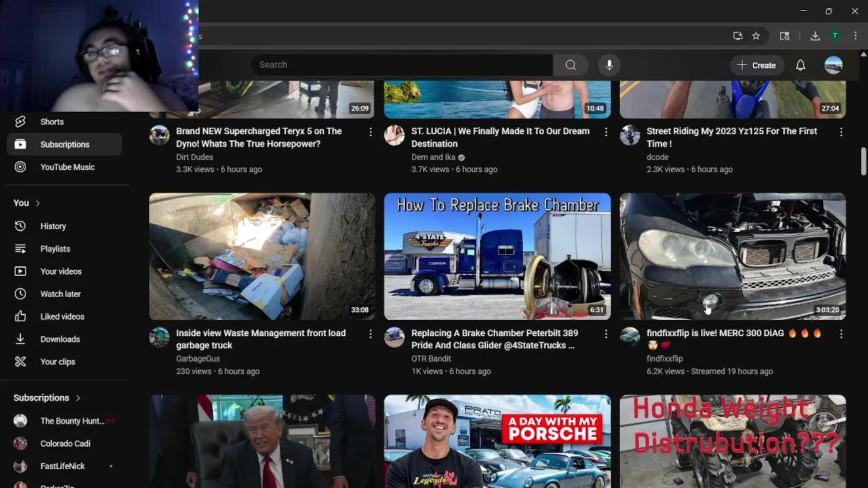
Task: Open Brand NEW Supercharged Teryx 5 title
Action: tap(258, 138)
